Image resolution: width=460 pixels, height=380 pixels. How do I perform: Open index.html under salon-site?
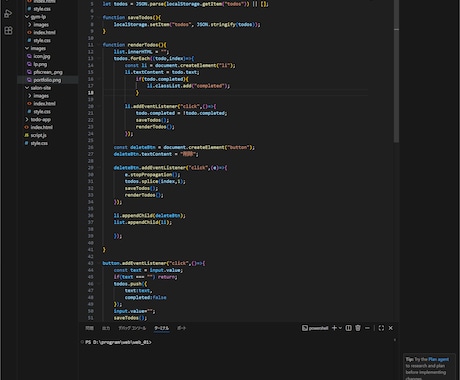44,103
